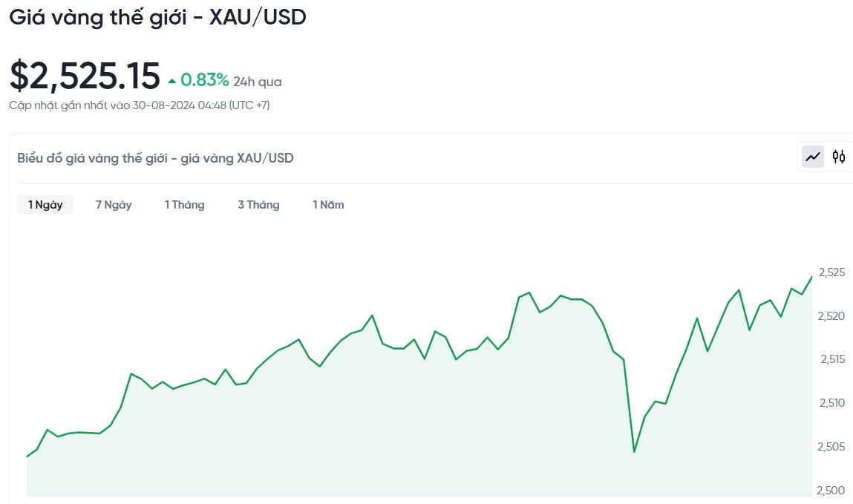Click the 2,500 y-axis label

click(831, 491)
